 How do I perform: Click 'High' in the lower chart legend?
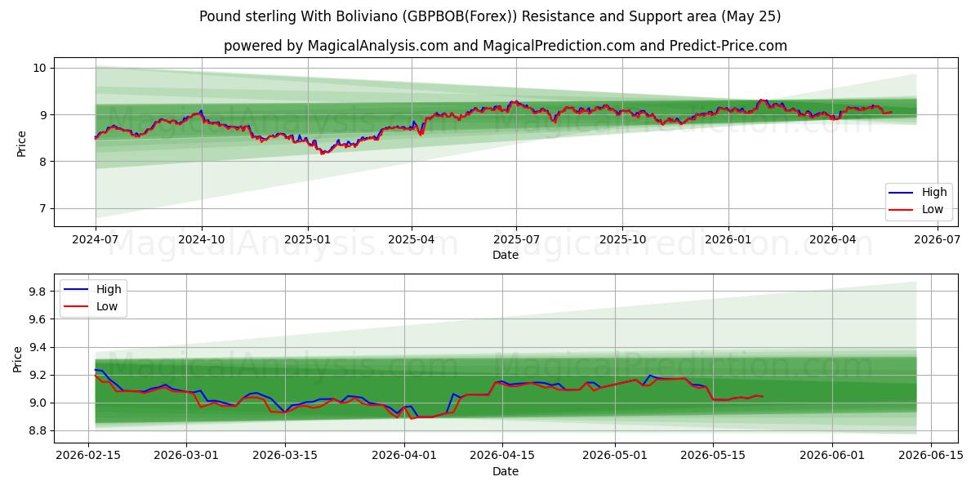pos(109,289)
